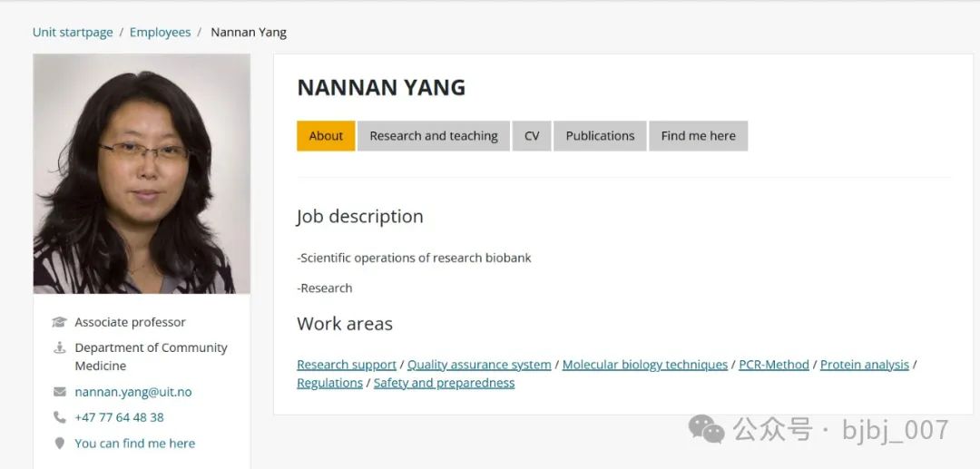Click the employee profile photo
The image size is (980, 469).
point(142,173)
